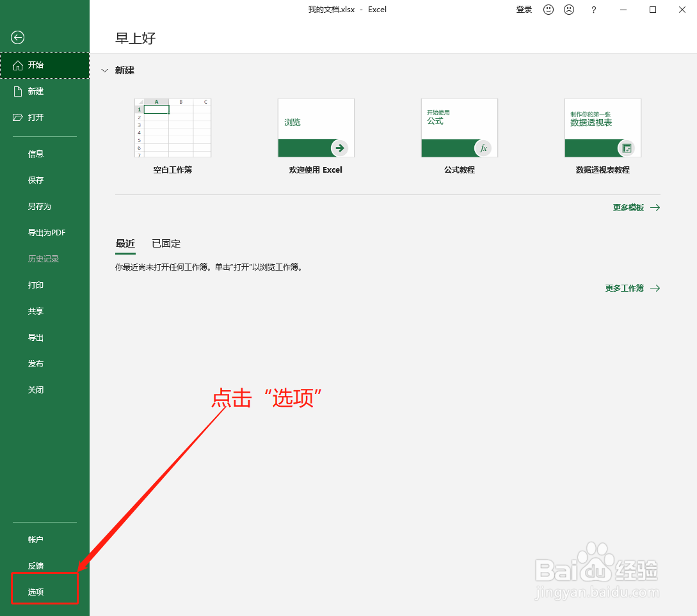697x616 pixels.
Task: Click the 公式教程 caption text
Action: pos(460,170)
